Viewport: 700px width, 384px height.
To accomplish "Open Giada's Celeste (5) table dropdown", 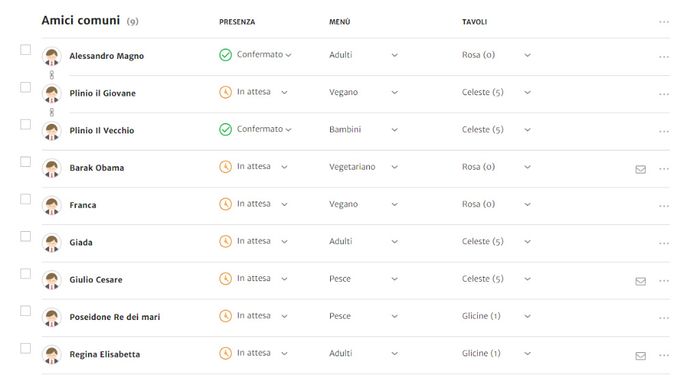I will pyautogui.click(x=496, y=242).
